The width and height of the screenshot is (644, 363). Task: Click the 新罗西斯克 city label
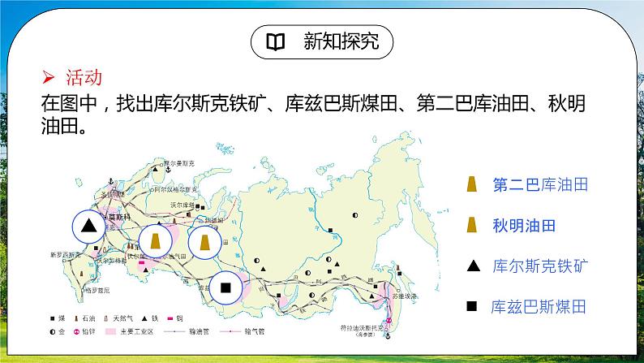(x=66, y=255)
